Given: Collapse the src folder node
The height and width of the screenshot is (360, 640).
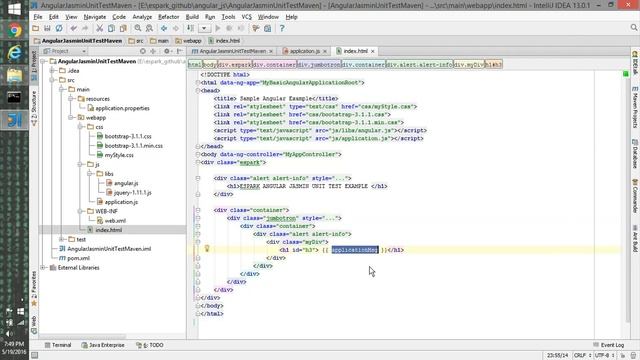Looking at the screenshot, I should click(52, 80).
